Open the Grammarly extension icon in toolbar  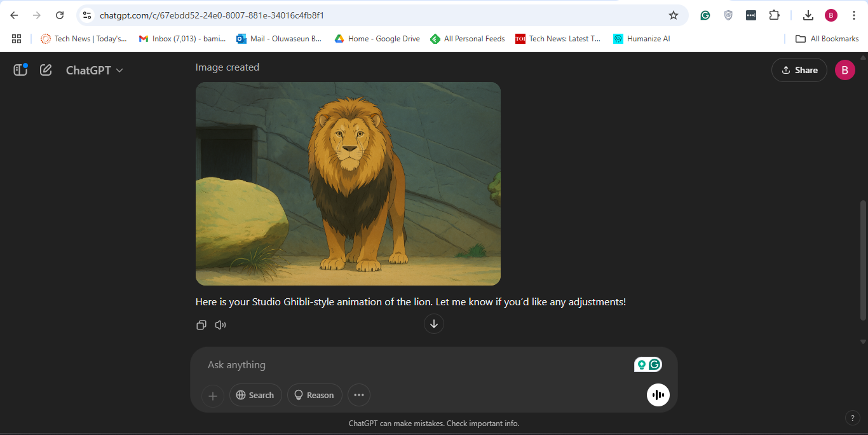pyautogui.click(x=705, y=15)
